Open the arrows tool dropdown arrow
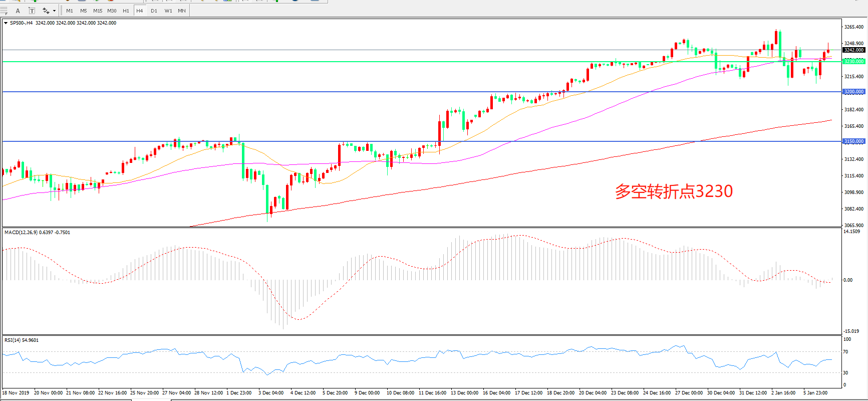The height and width of the screenshot is (401, 868). point(54,11)
